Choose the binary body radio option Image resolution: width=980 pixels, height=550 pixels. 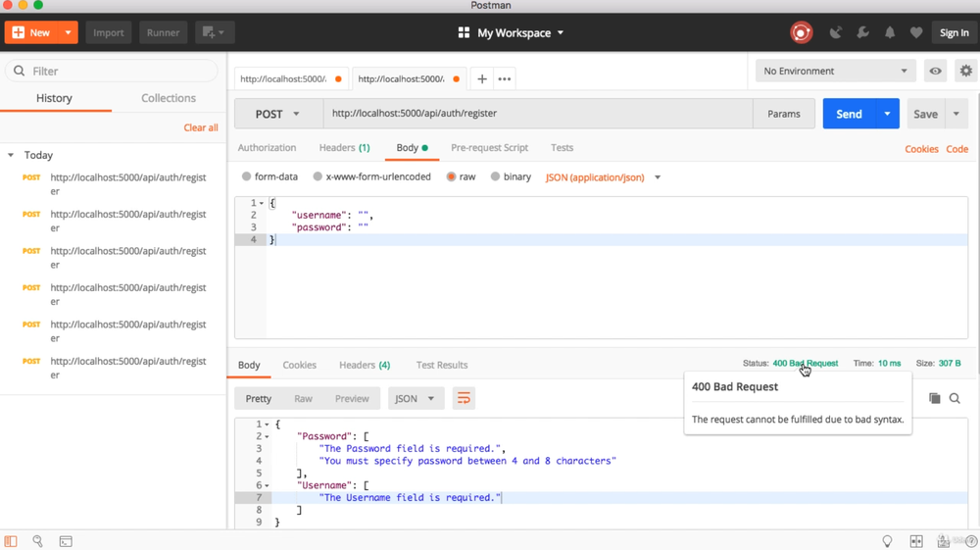(x=495, y=177)
